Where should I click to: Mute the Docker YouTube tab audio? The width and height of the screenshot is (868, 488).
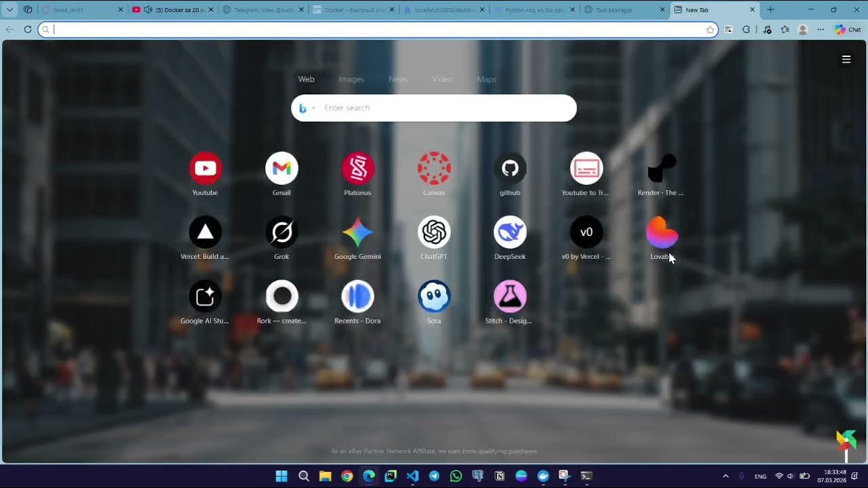148,9
